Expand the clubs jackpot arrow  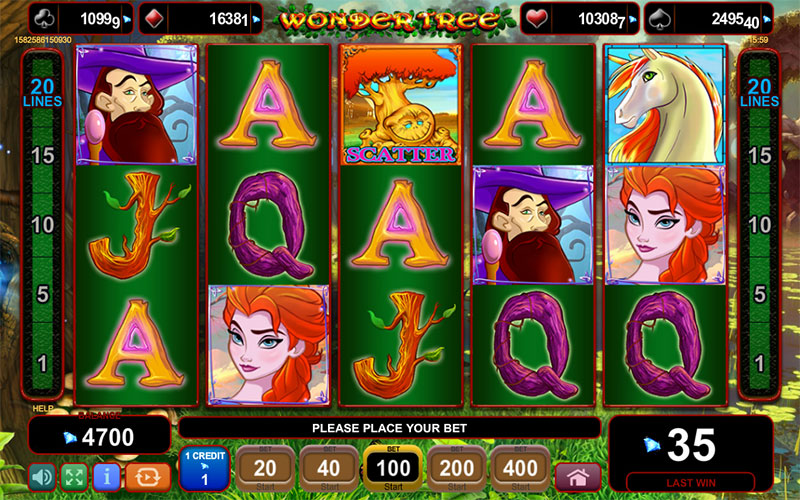[127, 19]
